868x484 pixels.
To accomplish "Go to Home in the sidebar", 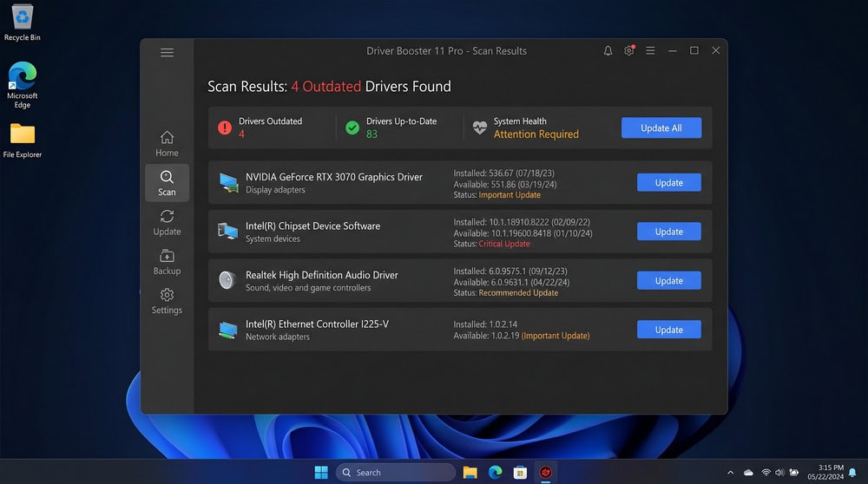I will [x=167, y=144].
